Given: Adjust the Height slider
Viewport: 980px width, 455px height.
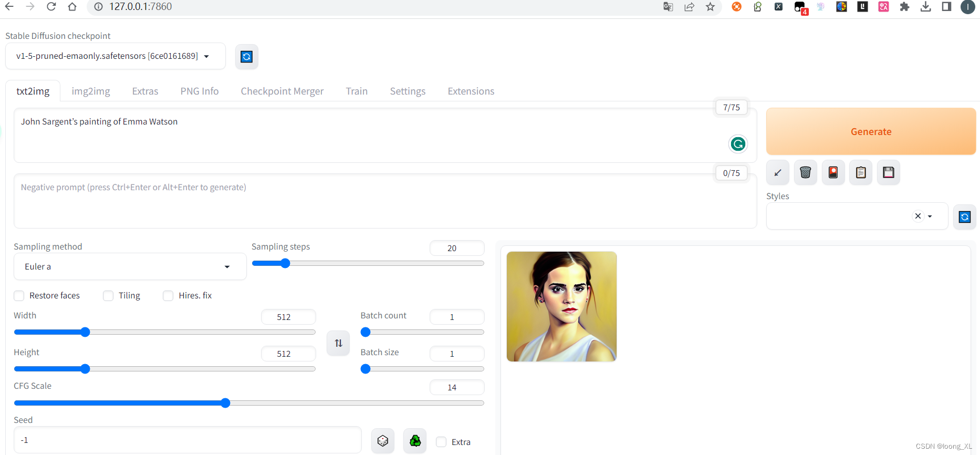Looking at the screenshot, I should [x=164, y=369].
